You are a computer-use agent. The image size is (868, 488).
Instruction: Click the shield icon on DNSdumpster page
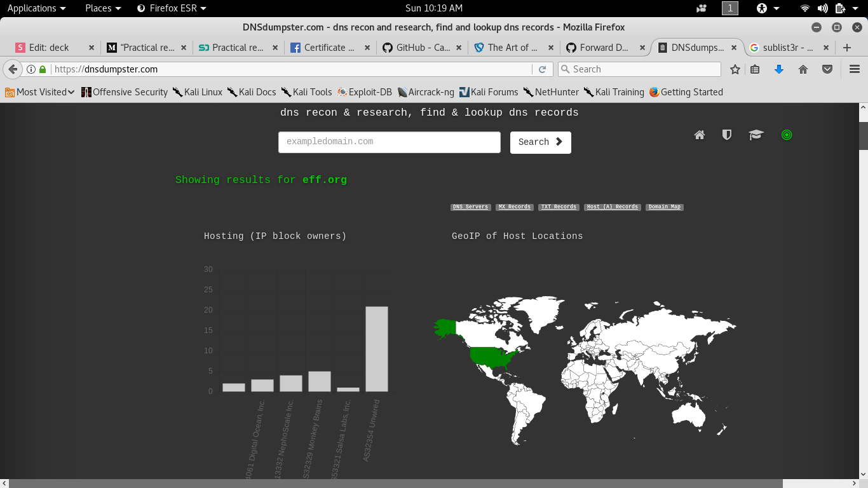click(x=727, y=135)
